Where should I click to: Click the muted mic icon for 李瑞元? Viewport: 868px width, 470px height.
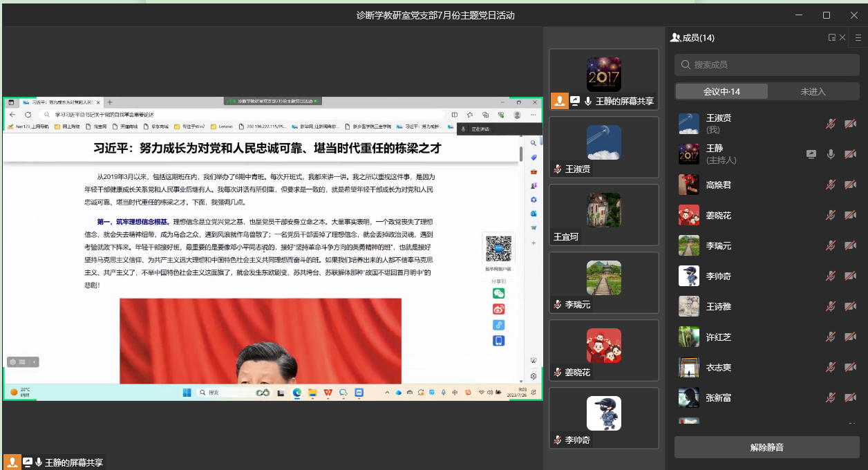point(831,246)
